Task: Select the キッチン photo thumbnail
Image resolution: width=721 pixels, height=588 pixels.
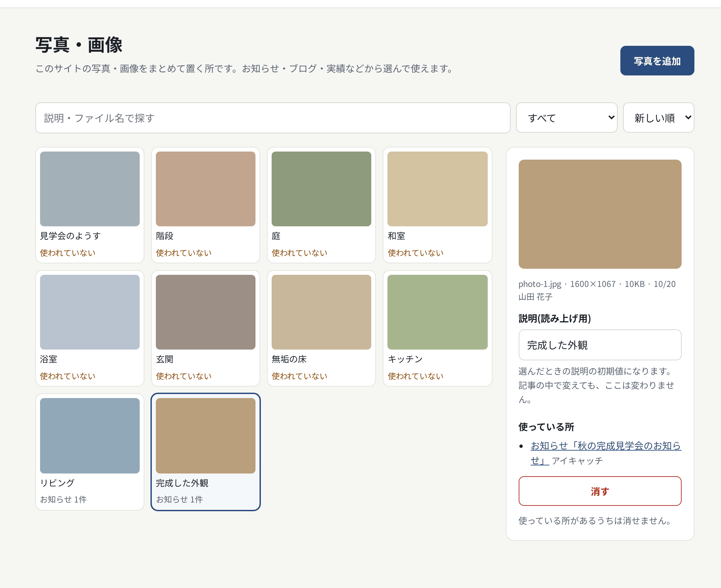Action: 437,312
